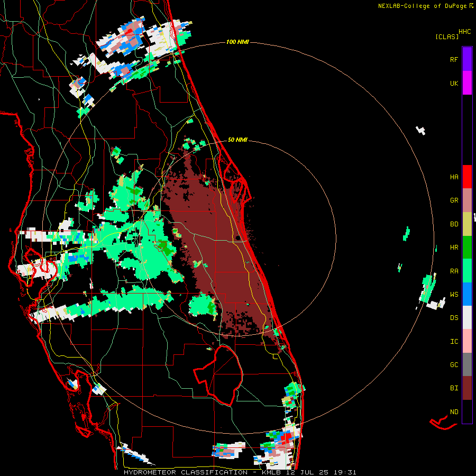
Task: Click the 'BD' legend label text
Action: pyautogui.click(x=454, y=224)
